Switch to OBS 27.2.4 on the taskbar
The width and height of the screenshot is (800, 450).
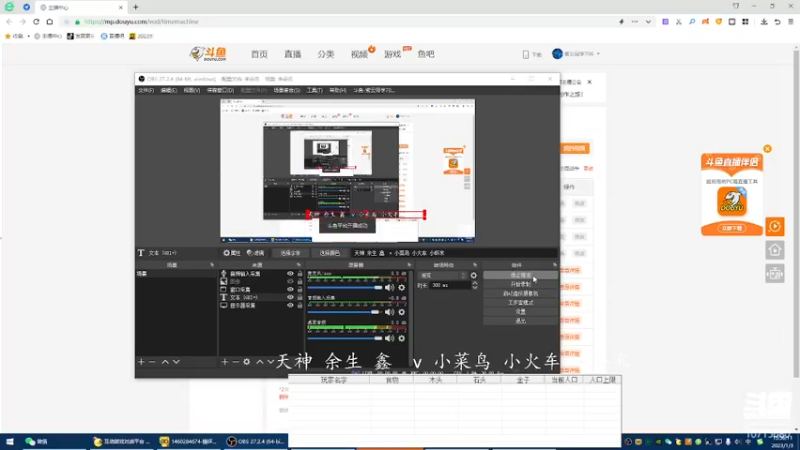point(256,441)
